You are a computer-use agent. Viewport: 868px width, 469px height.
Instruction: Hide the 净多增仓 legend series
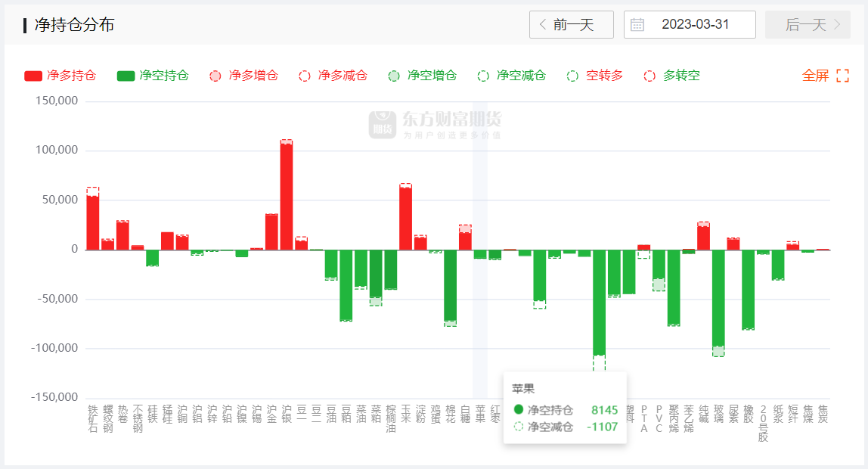click(243, 76)
